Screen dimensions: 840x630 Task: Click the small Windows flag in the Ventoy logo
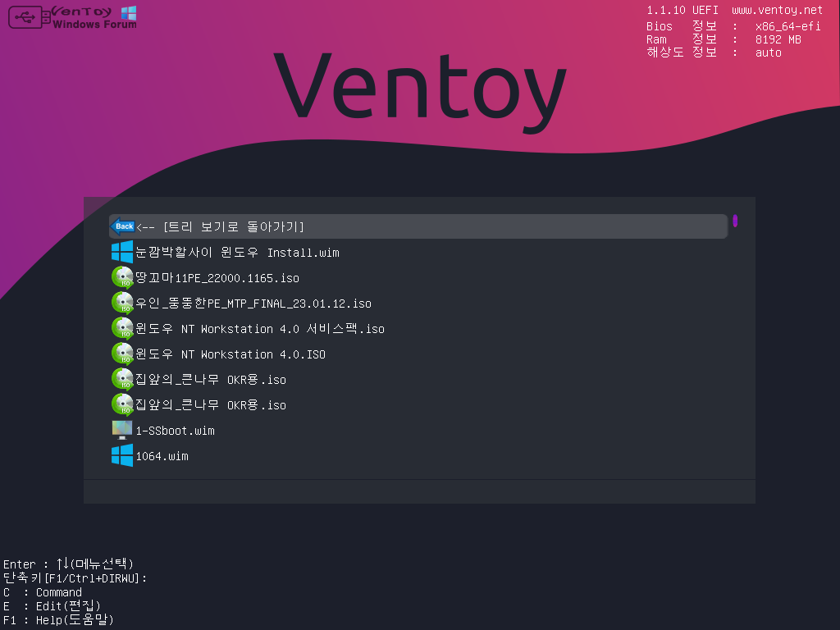point(129,13)
